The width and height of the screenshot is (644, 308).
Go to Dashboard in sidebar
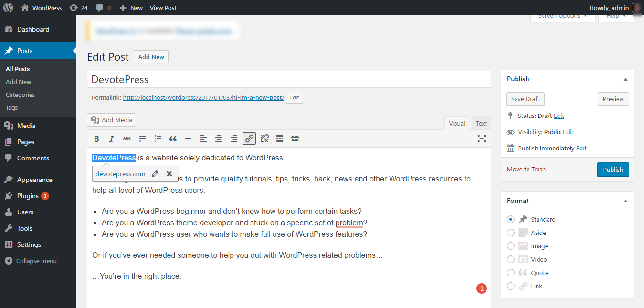pos(38,29)
